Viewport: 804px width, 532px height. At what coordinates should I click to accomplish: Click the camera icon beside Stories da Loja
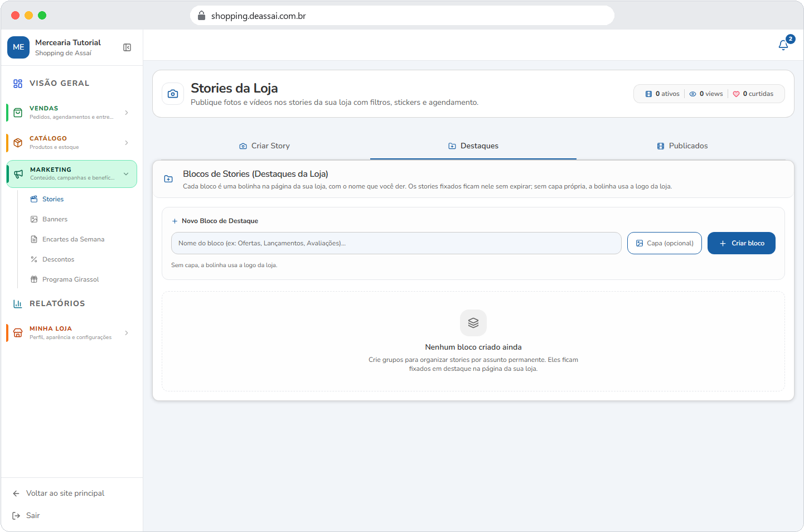(173, 94)
